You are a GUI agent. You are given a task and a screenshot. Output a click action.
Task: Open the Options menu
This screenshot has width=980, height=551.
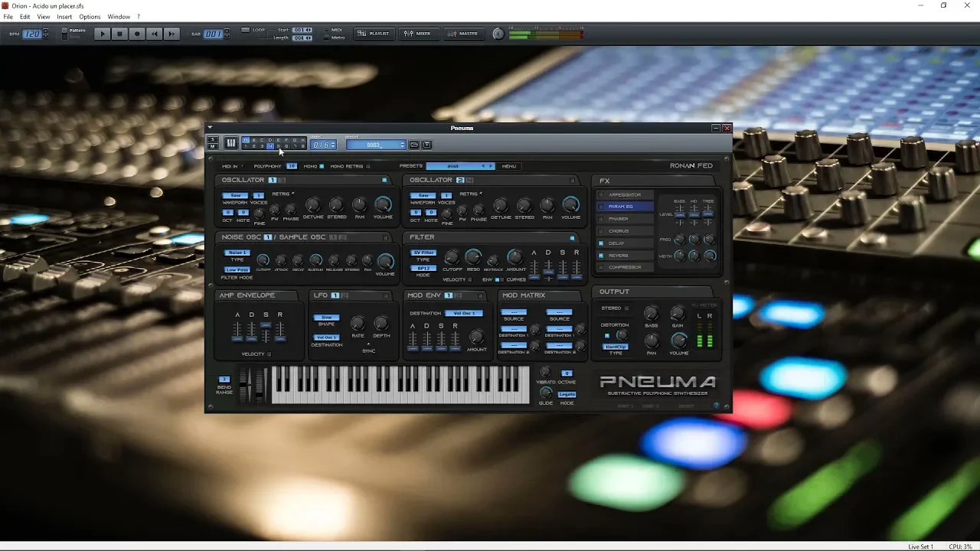click(90, 17)
